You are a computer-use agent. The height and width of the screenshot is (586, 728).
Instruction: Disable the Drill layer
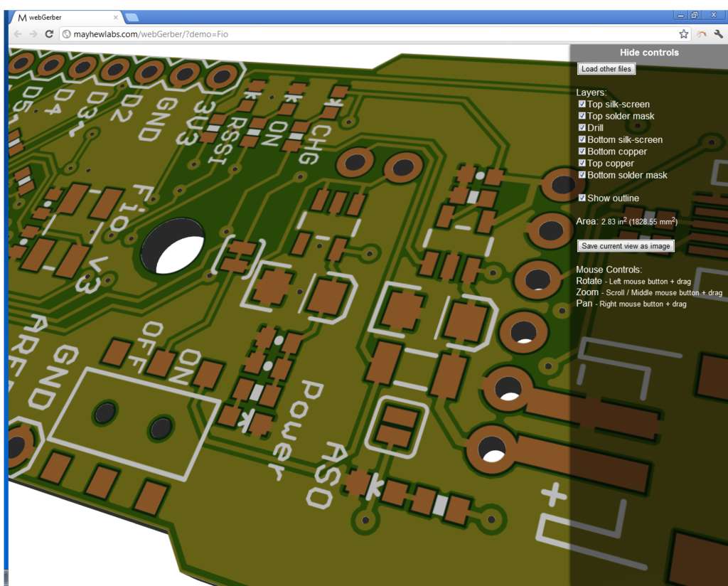tap(582, 127)
